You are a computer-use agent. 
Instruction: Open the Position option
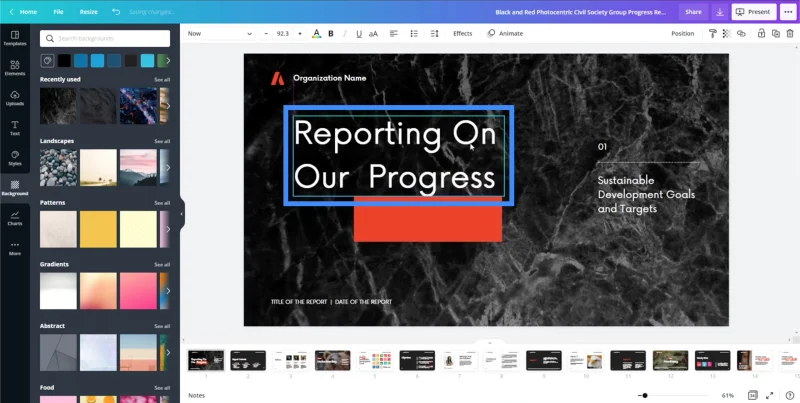683,34
